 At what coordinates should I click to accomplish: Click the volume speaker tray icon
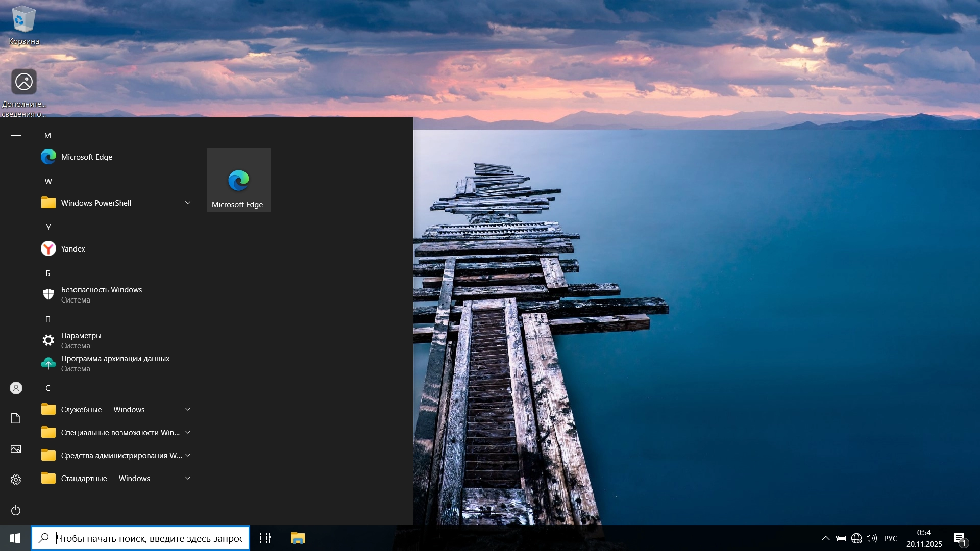(x=872, y=538)
